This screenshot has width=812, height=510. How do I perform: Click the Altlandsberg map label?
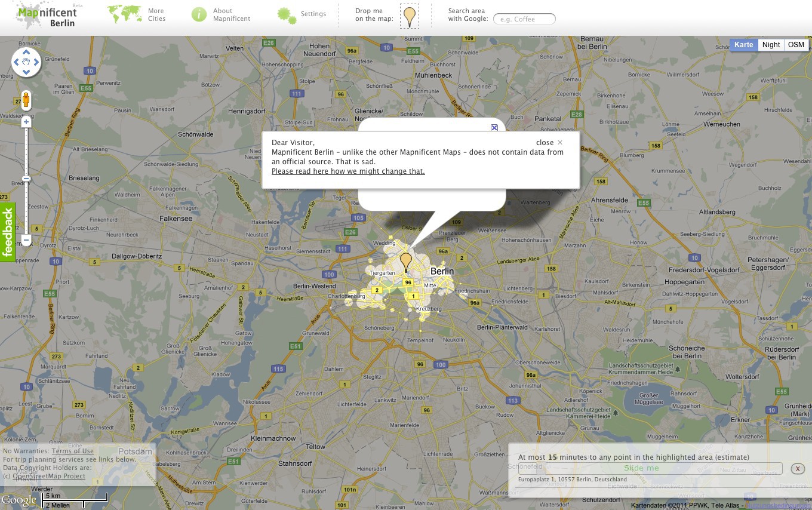click(x=717, y=212)
